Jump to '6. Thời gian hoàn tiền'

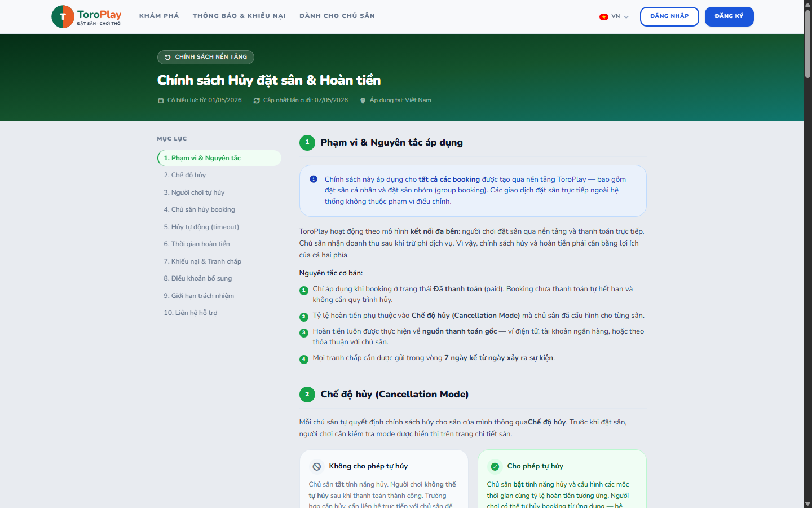tap(219, 244)
